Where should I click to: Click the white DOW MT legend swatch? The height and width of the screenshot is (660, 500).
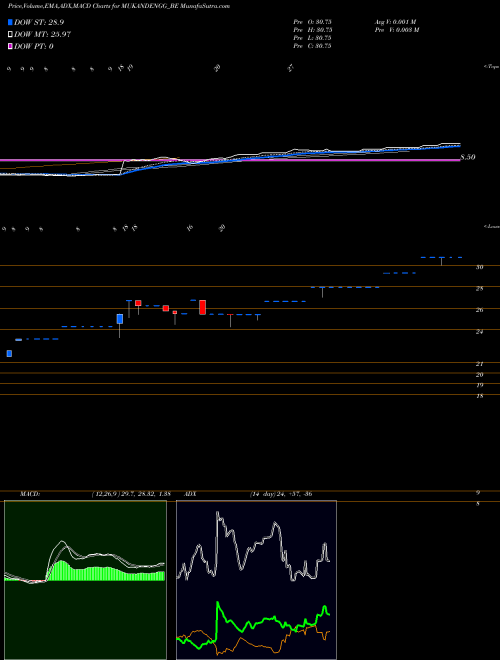click(11, 35)
